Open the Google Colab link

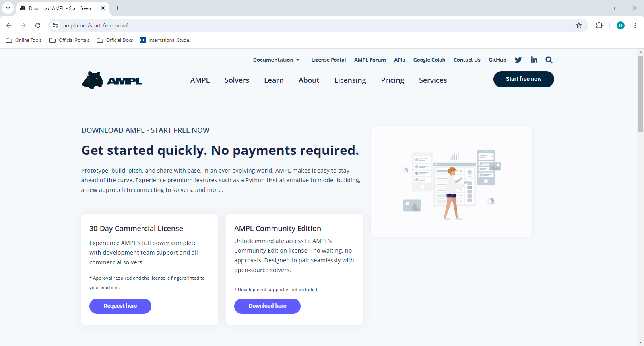pyautogui.click(x=429, y=60)
